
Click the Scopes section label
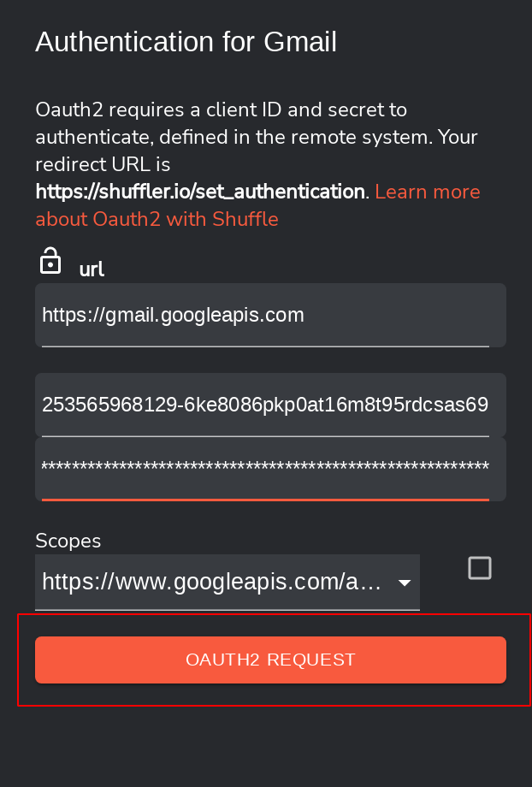coord(68,541)
